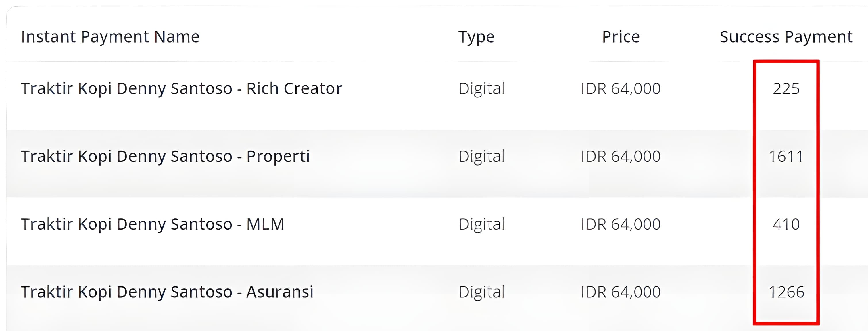Click the Success Payment column header

[786, 37]
